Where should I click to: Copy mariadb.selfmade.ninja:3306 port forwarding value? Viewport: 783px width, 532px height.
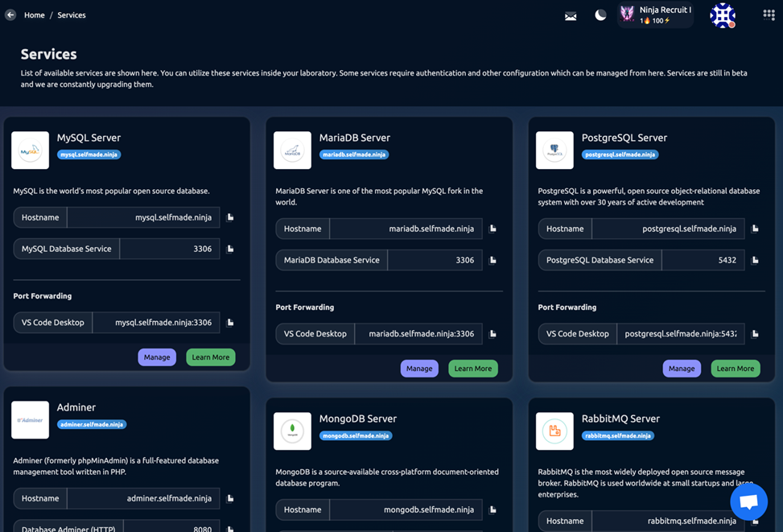(492, 334)
